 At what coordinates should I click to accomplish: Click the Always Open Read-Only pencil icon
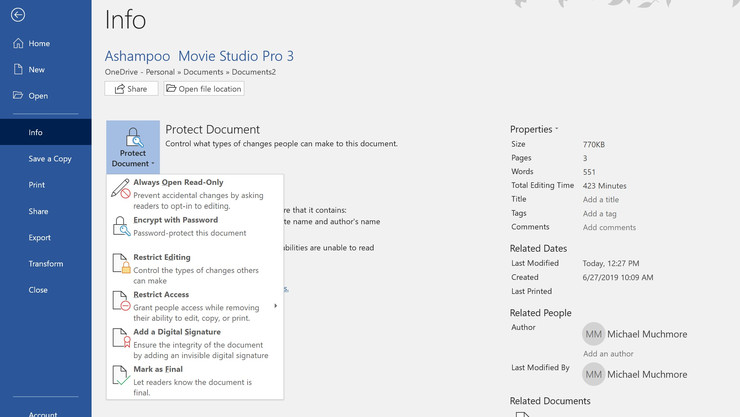(120, 189)
